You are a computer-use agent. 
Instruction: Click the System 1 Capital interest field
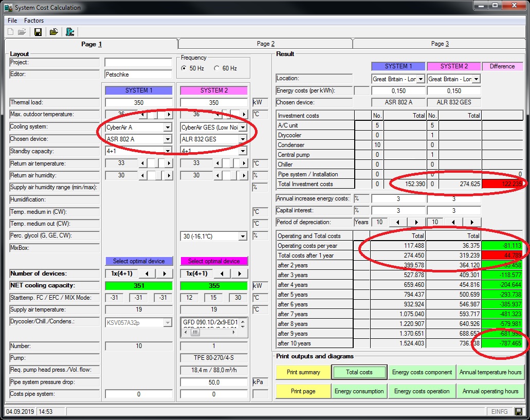point(398,210)
